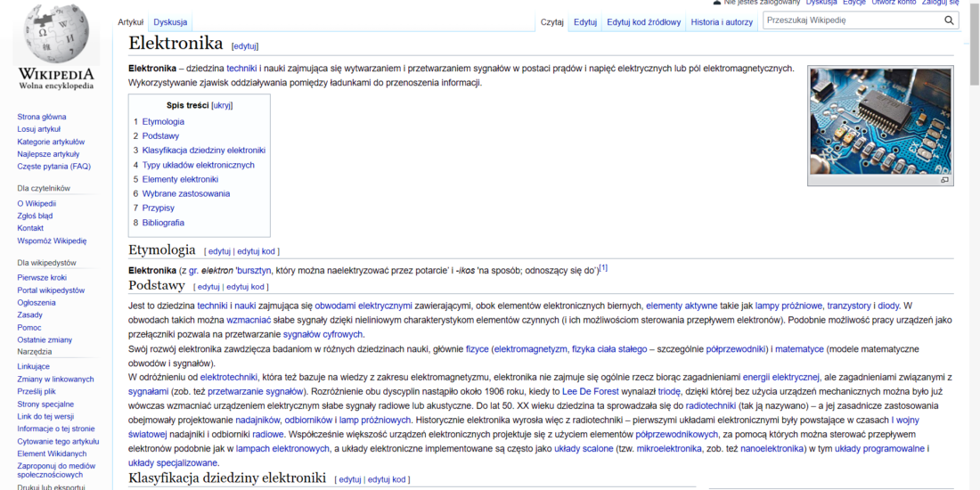980x490 pixels.
Task: Open Najlepsze artykuły sidebar link
Action: (x=48, y=154)
